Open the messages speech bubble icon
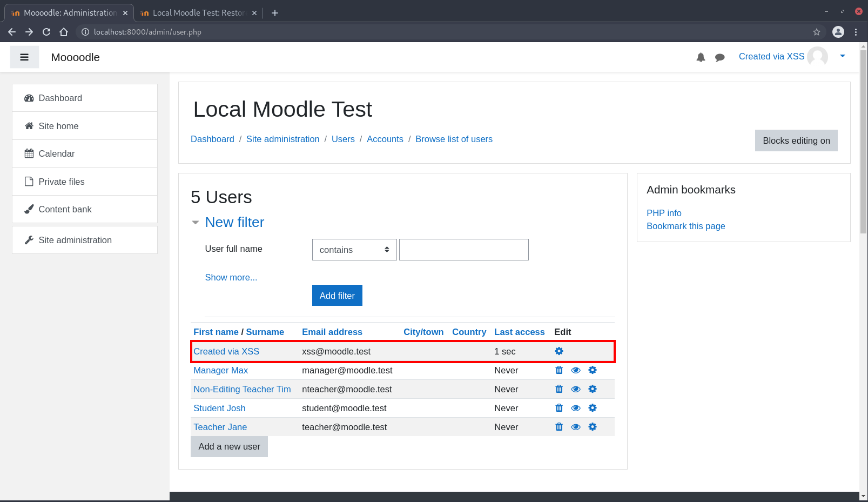 click(719, 57)
